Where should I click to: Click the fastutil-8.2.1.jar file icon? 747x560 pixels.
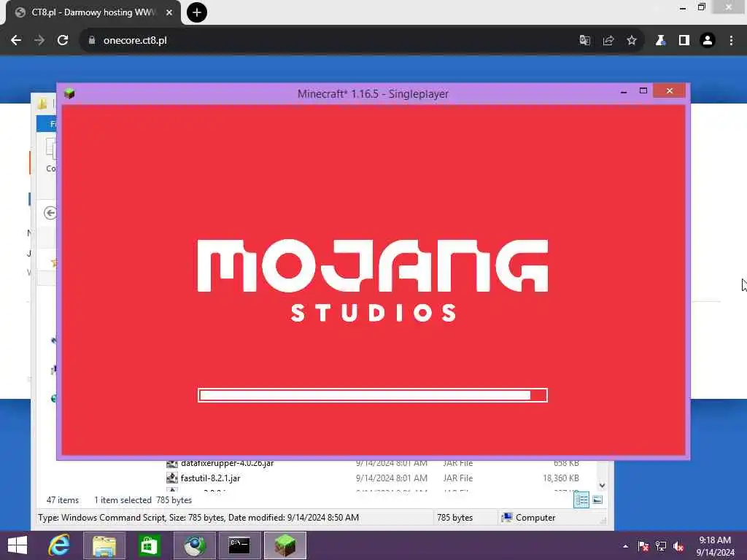pos(172,478)
